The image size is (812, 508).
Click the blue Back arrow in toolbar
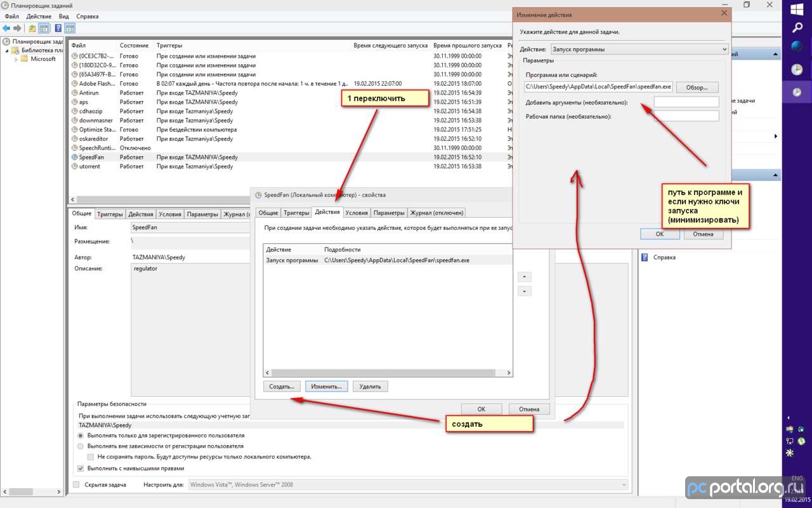[6, 28]
